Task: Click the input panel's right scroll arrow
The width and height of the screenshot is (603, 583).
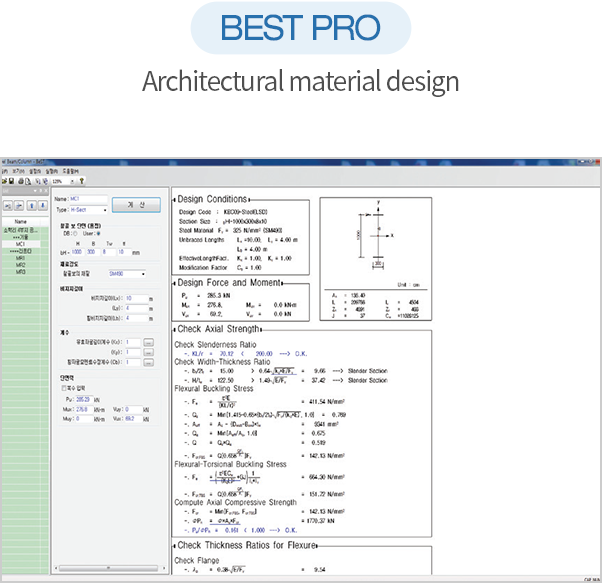Action: click(164, 568)
